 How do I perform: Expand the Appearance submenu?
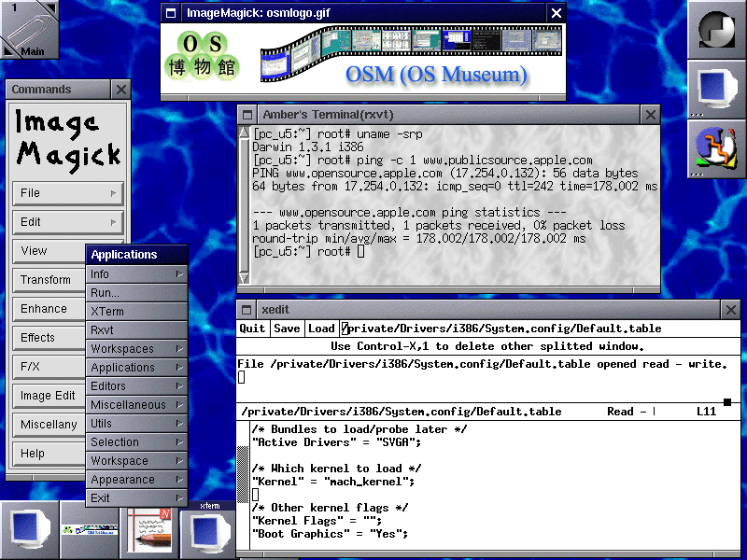click(136, 480)
